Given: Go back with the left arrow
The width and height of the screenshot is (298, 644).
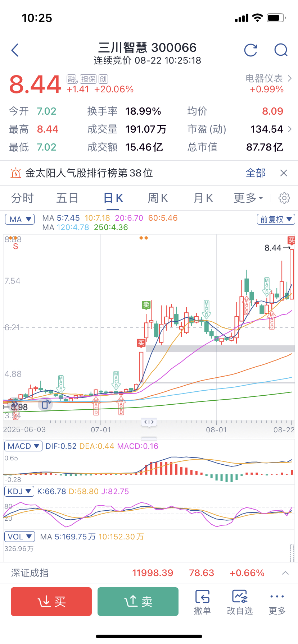Looking at the screenshot, I should point(15,50).
